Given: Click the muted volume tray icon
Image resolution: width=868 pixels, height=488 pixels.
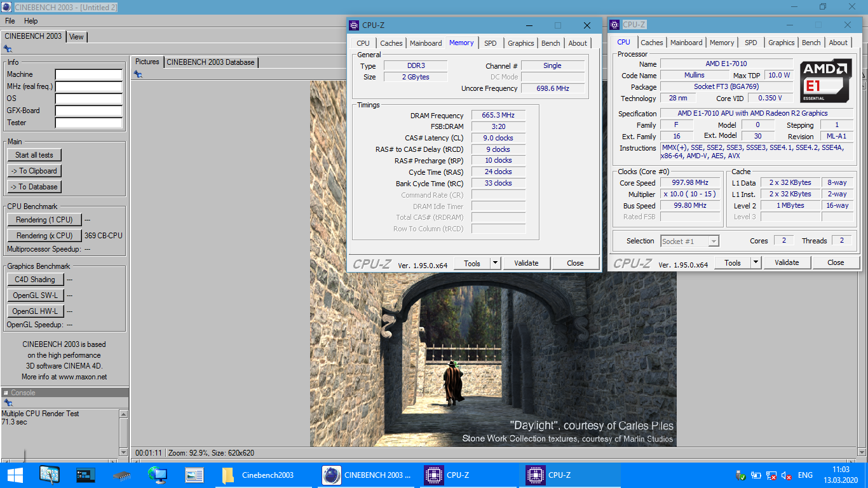Looking at the screenshot, I should point(786,475).
